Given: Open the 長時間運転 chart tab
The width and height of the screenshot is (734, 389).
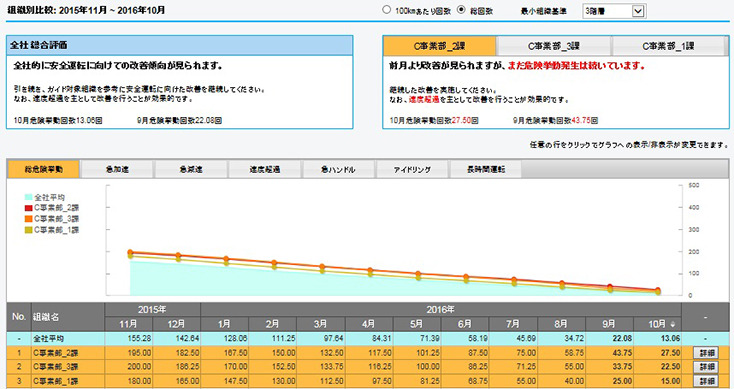Looking at the screenshot, I should (x=486, y=169).
